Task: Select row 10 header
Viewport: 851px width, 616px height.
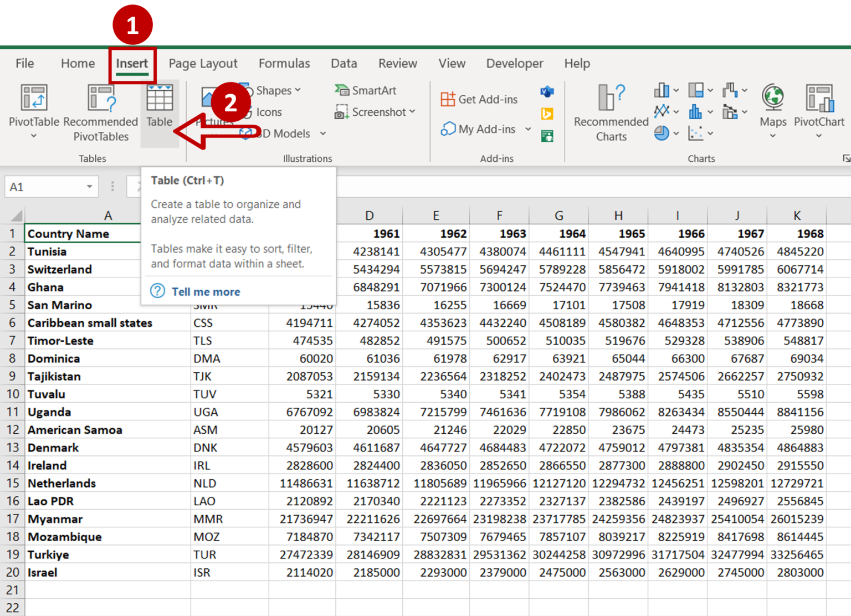Action: [x=12, y=394]
